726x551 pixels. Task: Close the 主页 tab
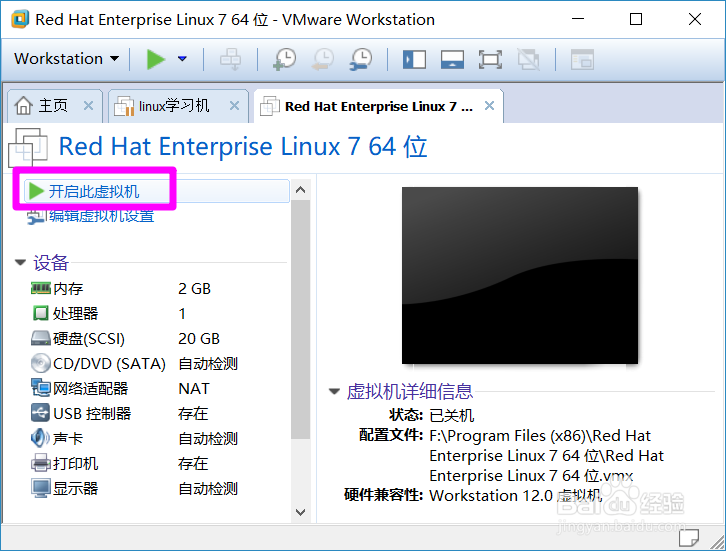(x=88, y=106)
